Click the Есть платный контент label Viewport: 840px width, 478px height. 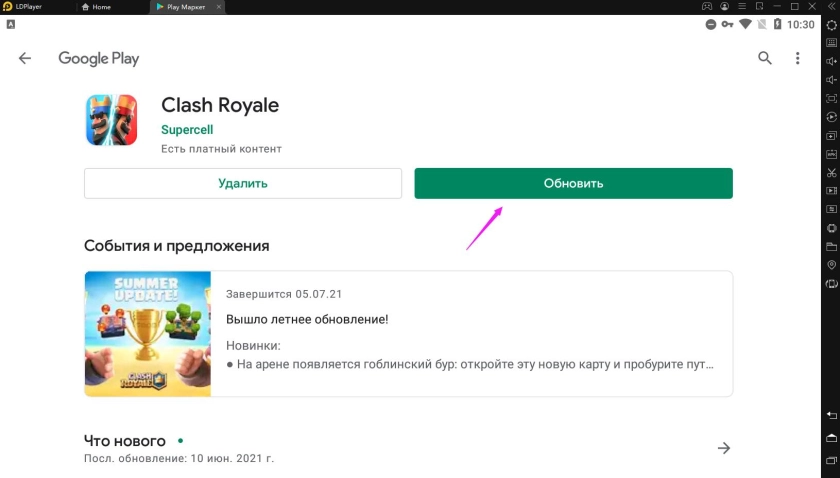[x=221, y=149]
